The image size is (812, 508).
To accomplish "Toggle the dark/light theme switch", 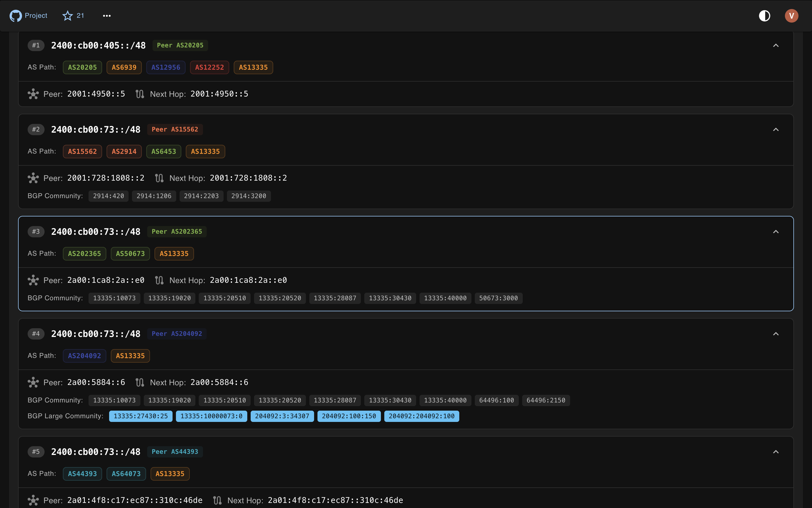I will (x=764, y=16).
